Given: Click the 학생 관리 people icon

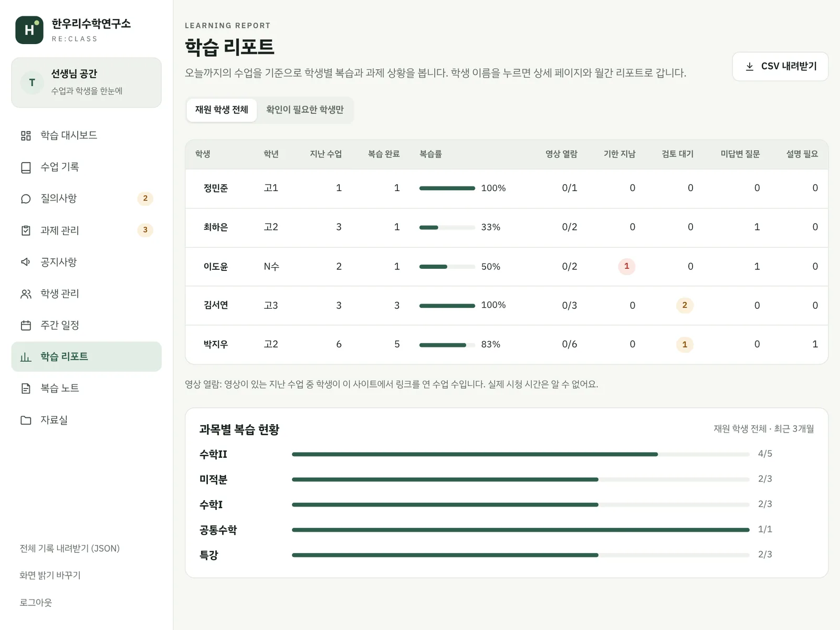Looking at the screenshot, I should pos(26,293).
